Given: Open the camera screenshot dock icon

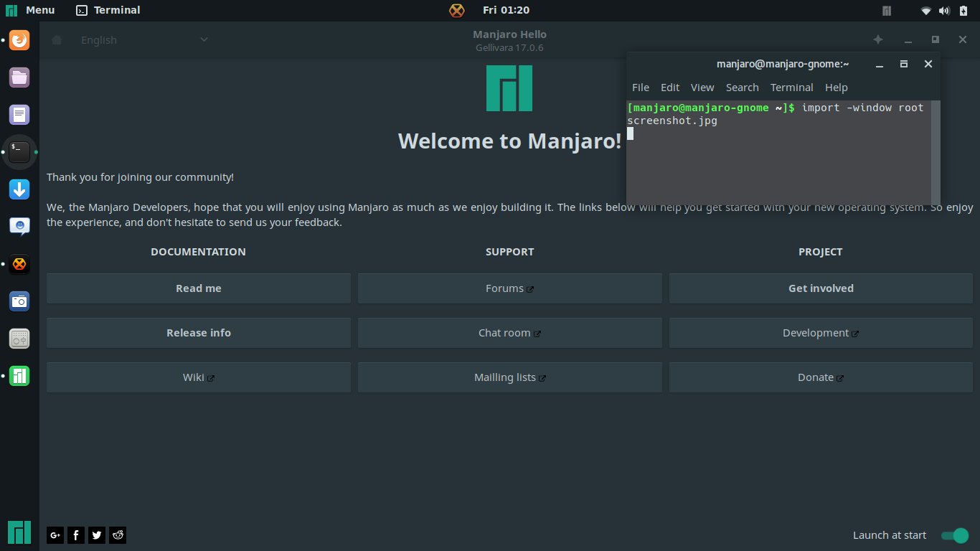Looking at the screenshot, I should click(x=19, y=301).
